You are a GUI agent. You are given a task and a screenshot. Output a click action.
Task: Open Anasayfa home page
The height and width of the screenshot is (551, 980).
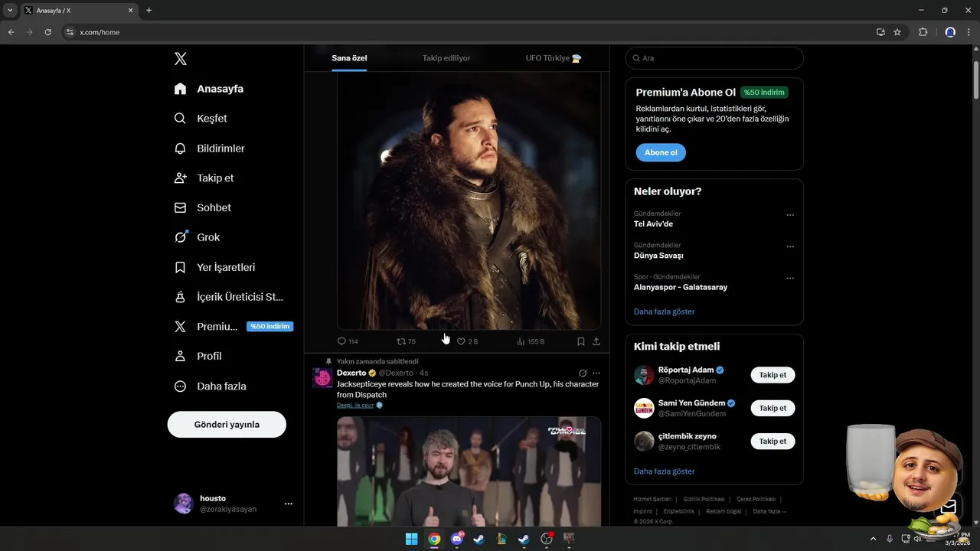click(209, 89)
